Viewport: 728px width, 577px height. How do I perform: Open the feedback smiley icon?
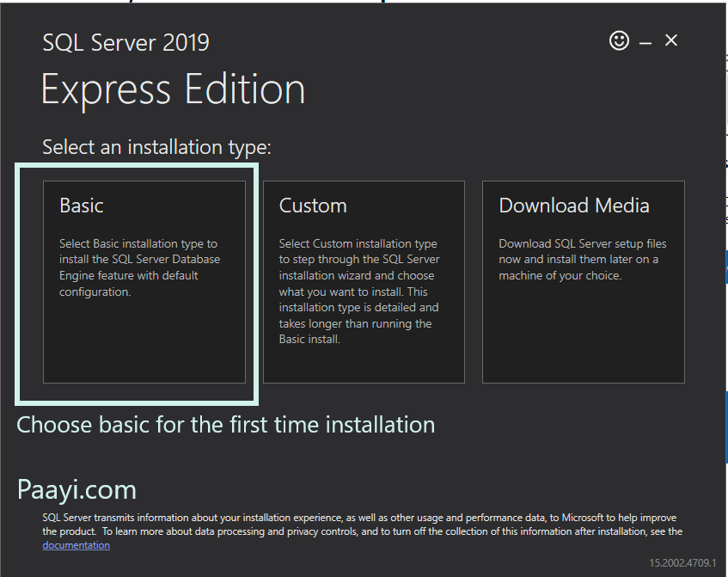[x=619, y=40]
